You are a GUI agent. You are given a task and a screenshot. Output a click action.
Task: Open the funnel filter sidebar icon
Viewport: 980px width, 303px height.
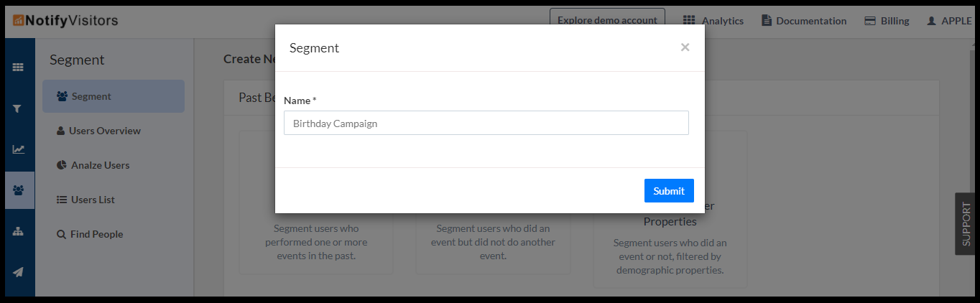point(18,108)
